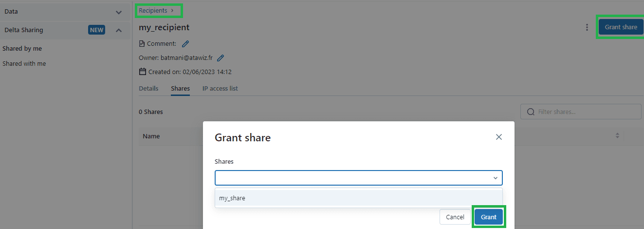Expand the Data section chevron
The image size is (644, 229).
pos(119,12)
